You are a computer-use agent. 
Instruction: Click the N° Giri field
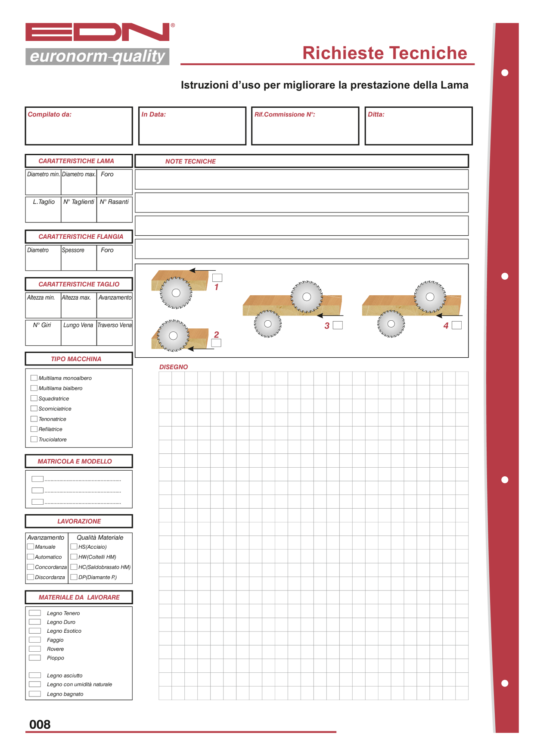pos(43,333)
